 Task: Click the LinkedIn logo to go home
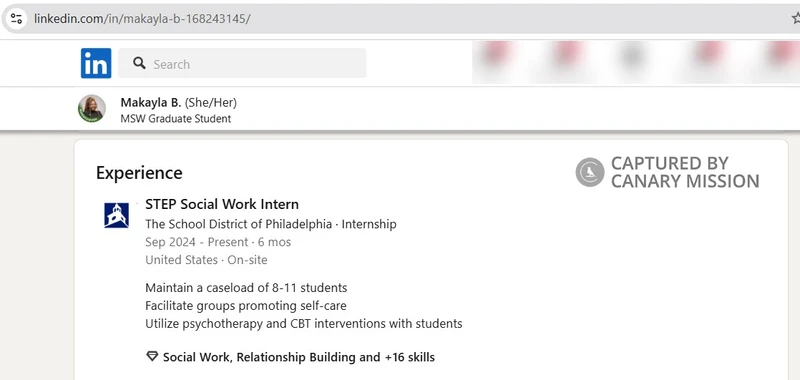[x=96, y=63]
